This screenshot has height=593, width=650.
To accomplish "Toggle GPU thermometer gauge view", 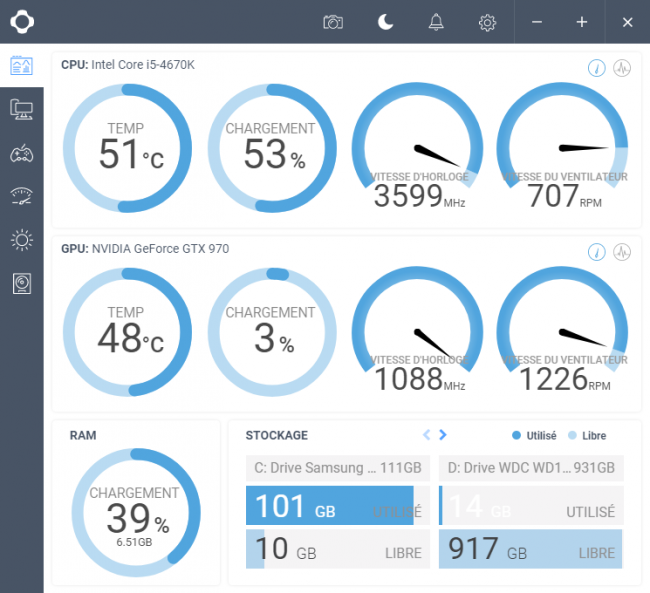I will (x=597, y=252).
